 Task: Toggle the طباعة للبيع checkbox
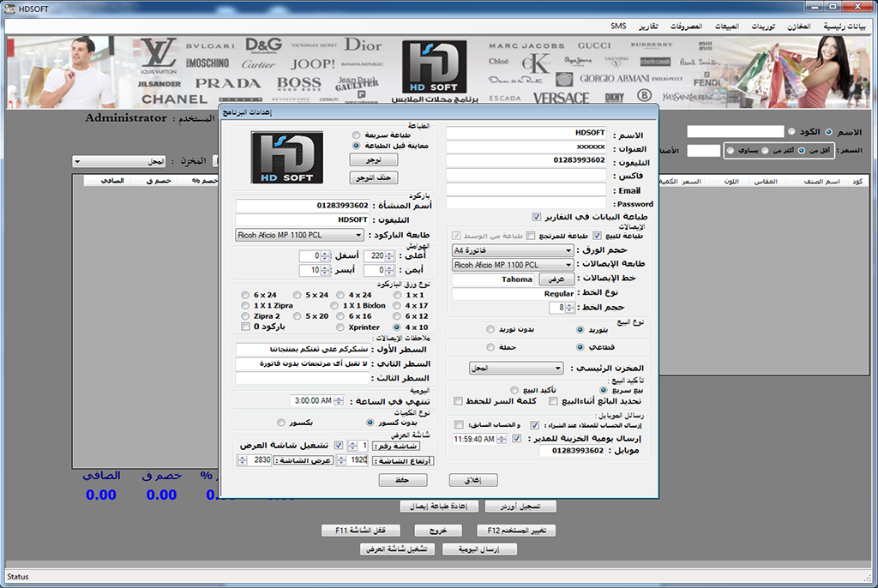(597, 236)
